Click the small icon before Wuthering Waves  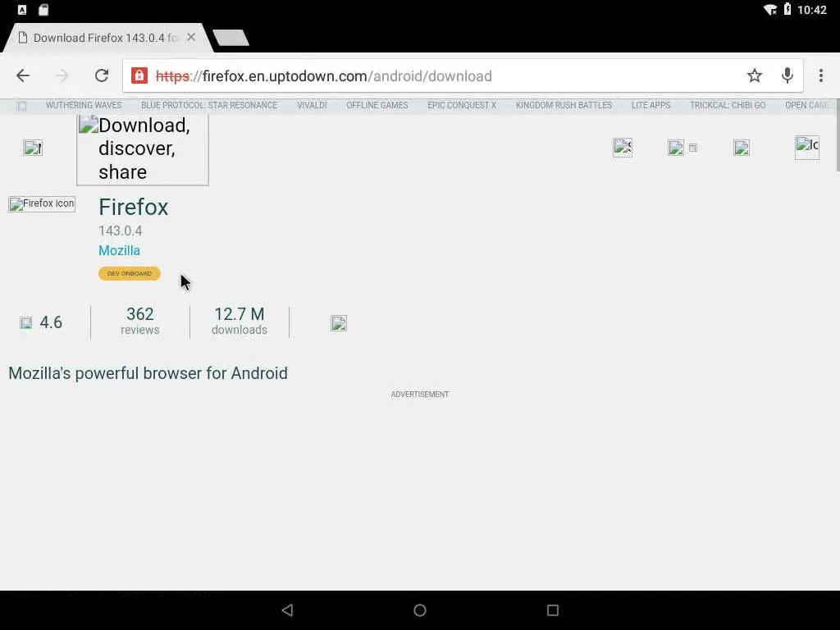pos(22,106)
